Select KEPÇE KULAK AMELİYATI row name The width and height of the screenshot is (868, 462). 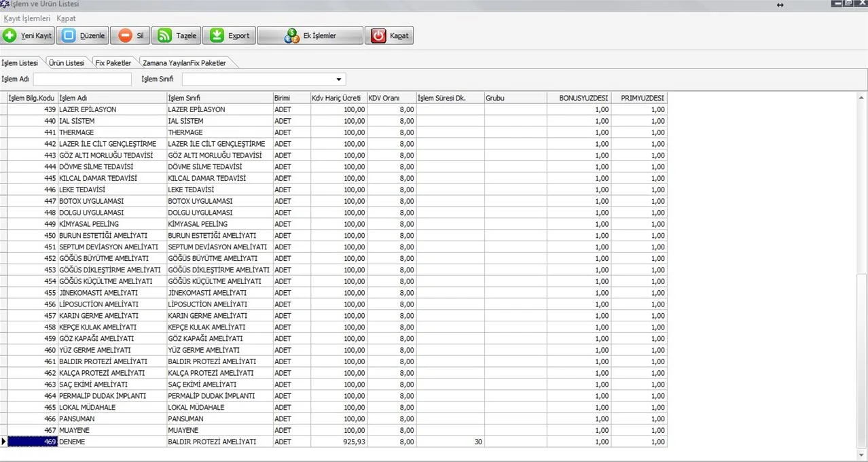click(x=98, y=327)
